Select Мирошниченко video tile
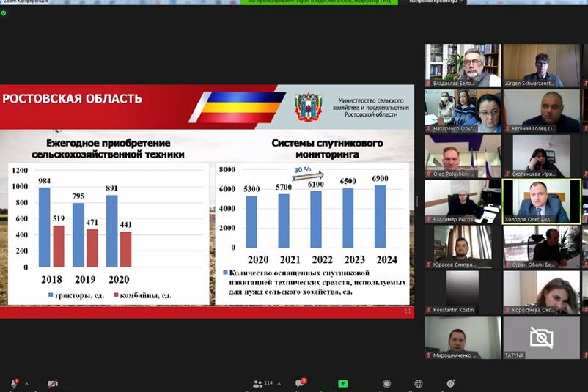Image resolution: width=588 pixels, height=392 pixels. tap(463, 338)
